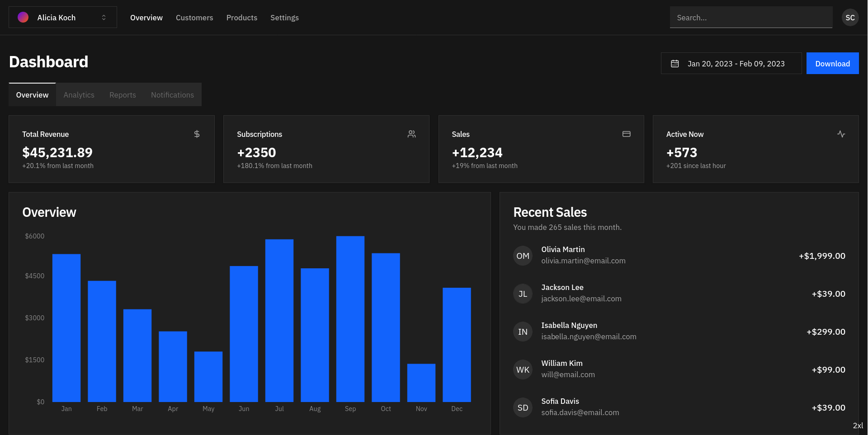The height and width of the screenshot is (435, 868).
Task: Click the Jackson Lee name
Action: pyautogui.click(x=562, y=287)
